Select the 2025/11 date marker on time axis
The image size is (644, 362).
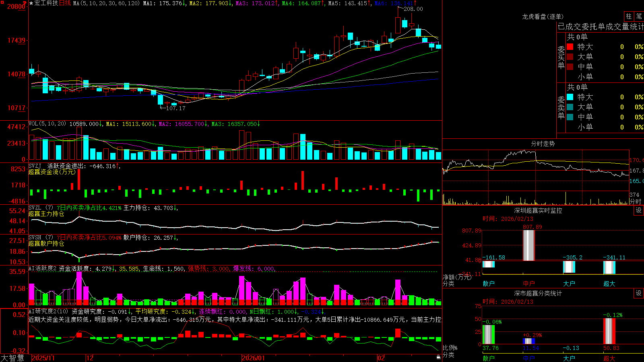tap(43, 358)
